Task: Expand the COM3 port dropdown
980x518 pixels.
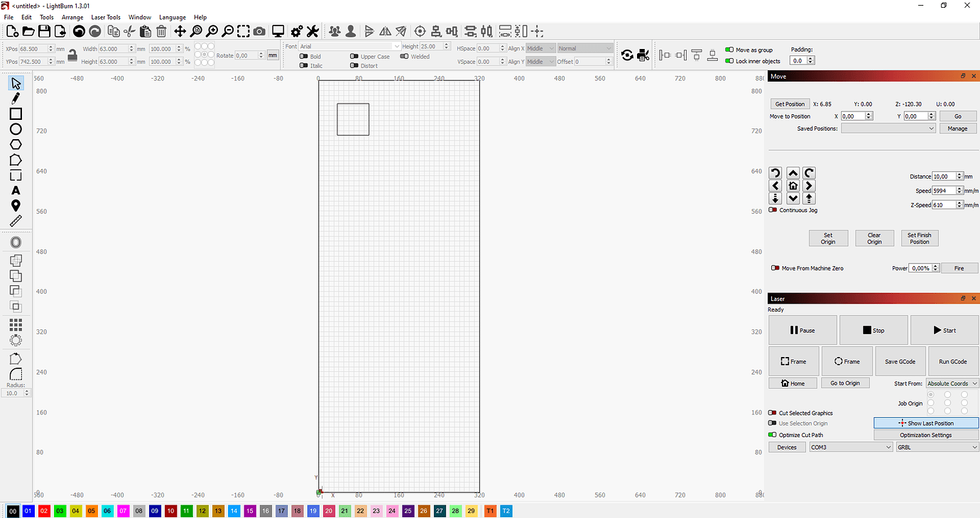Action: pos(851,447)
